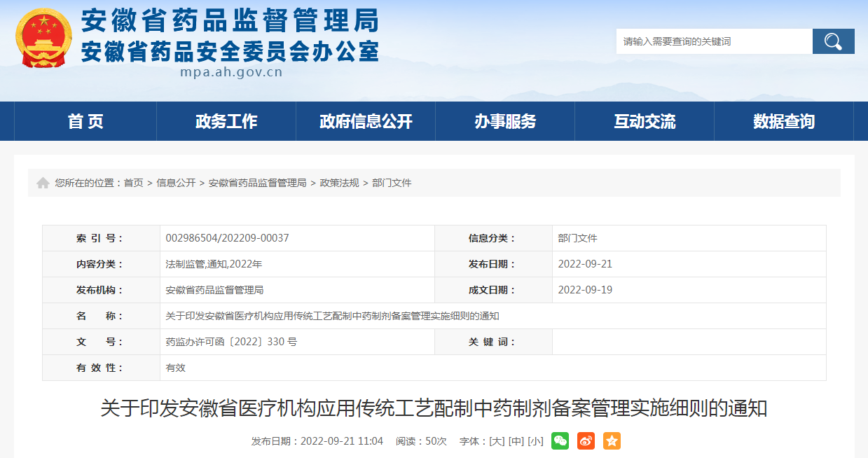Open the 数据查询 navigation tab
The height and width of the screenshot is (458, 868).
(x=784, y=121)
